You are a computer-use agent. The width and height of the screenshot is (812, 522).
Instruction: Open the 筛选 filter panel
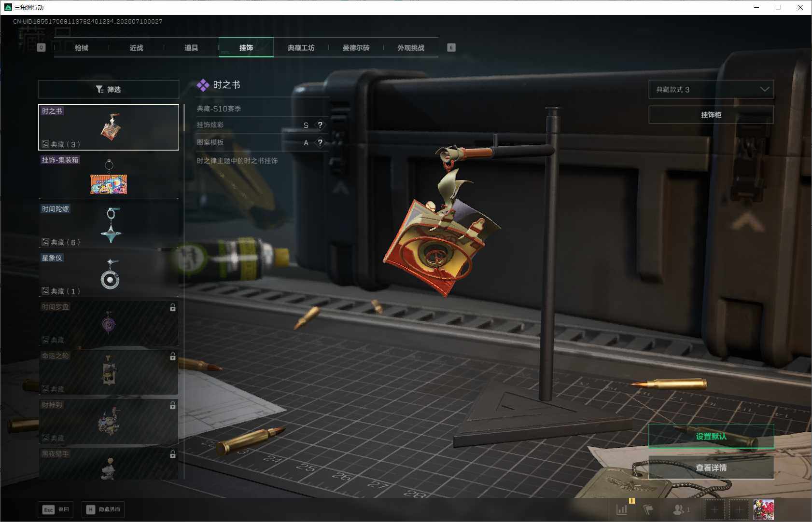pyautogui.click(x=109, y=89)
